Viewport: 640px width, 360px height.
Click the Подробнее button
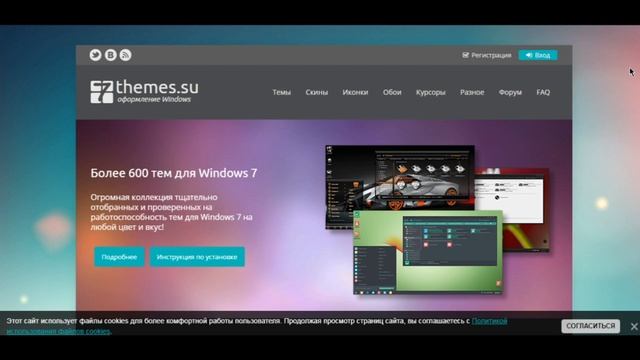(119, 257)
